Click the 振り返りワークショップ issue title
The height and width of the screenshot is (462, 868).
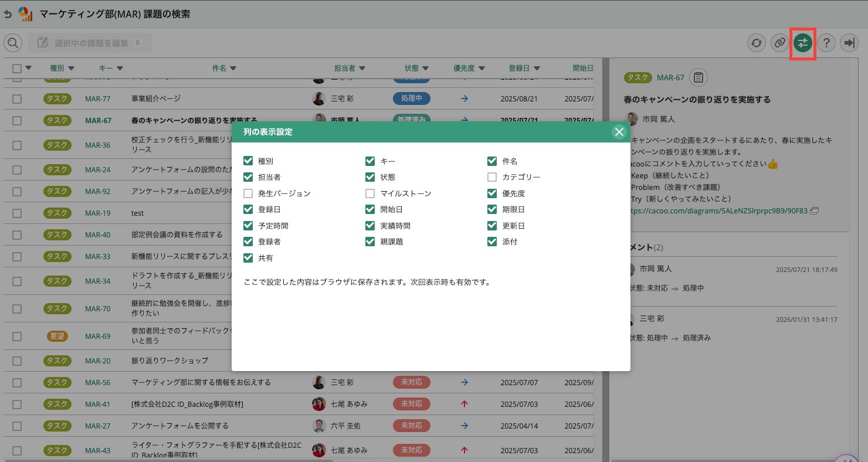(169, 361)
